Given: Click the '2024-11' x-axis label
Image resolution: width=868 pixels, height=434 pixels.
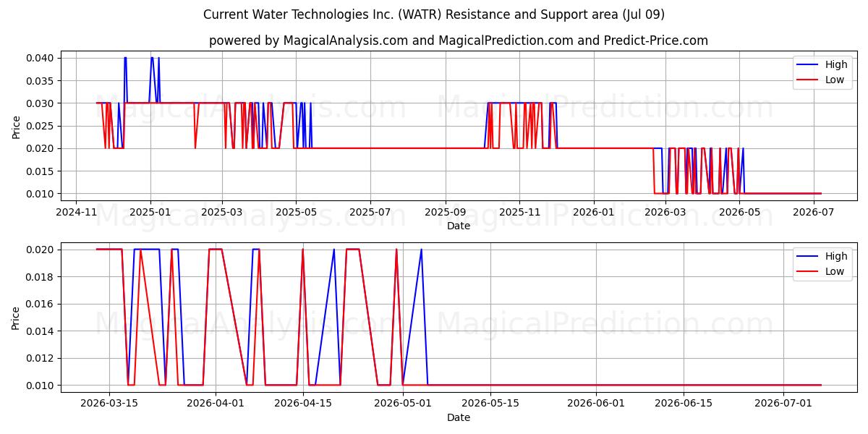Looking at the screenshot, I should tap(76, 213).
